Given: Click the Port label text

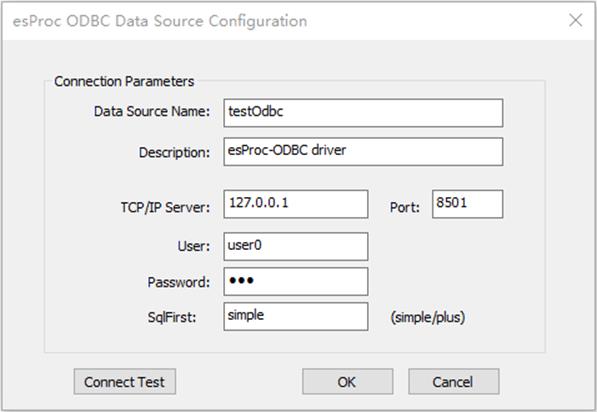Looking at the screenshot, I should point(405,208).
